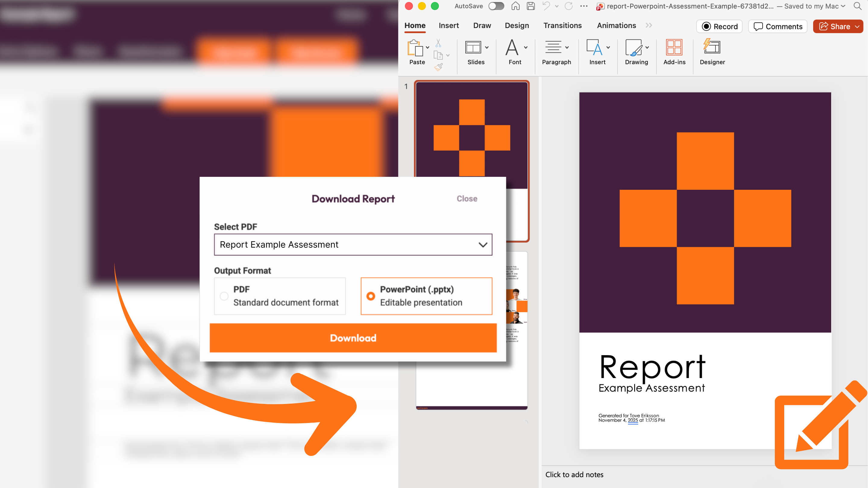
Task: Toggle the AutoSave switch
Action: pos(496,6)
